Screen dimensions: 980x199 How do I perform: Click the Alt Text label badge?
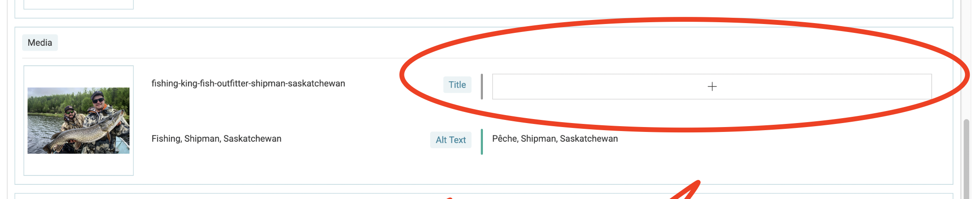point(451,140)
